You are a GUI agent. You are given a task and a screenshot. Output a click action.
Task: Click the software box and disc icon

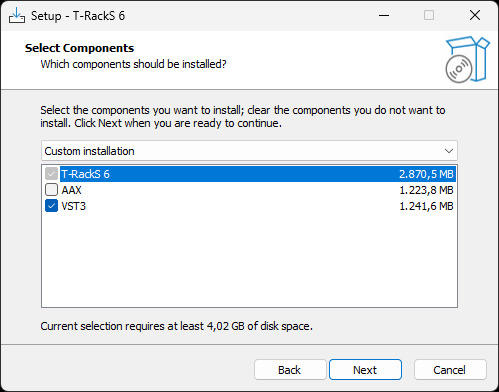[x=467, y=60]
